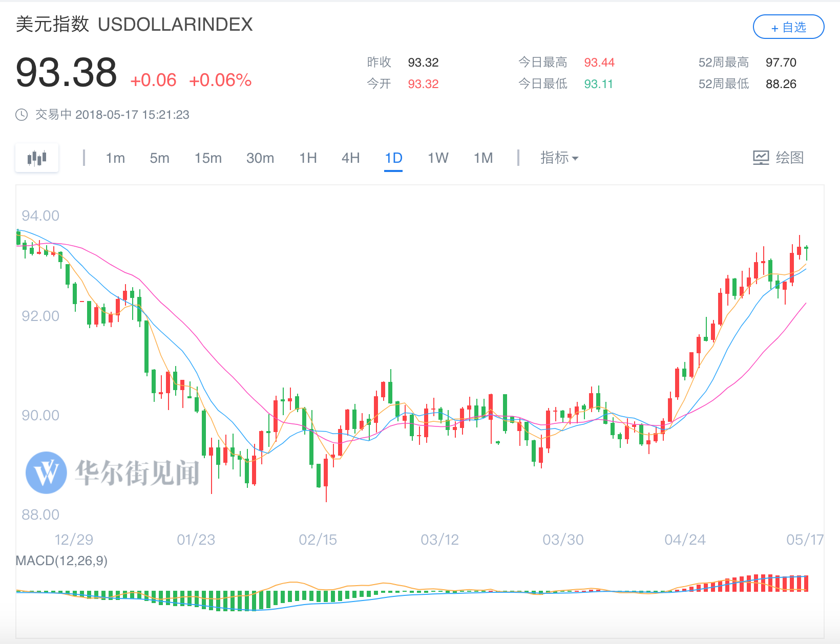Open the 绘图 drawing tool icon
The width and height of the screenshot is (840, 644).
coord(761,158)
